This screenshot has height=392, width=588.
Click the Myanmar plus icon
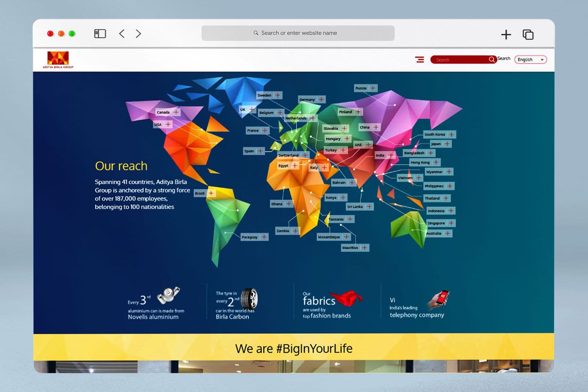tap(449, 172)
